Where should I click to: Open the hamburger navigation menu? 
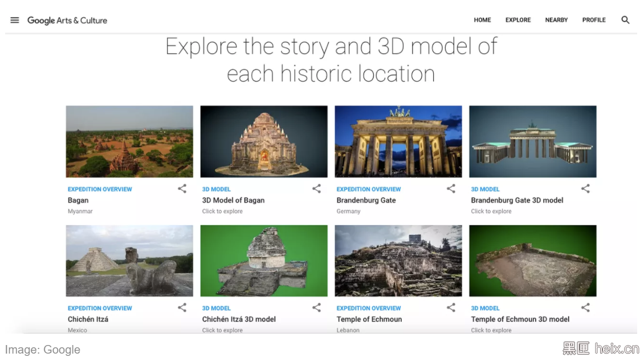[x=15, y=20]
